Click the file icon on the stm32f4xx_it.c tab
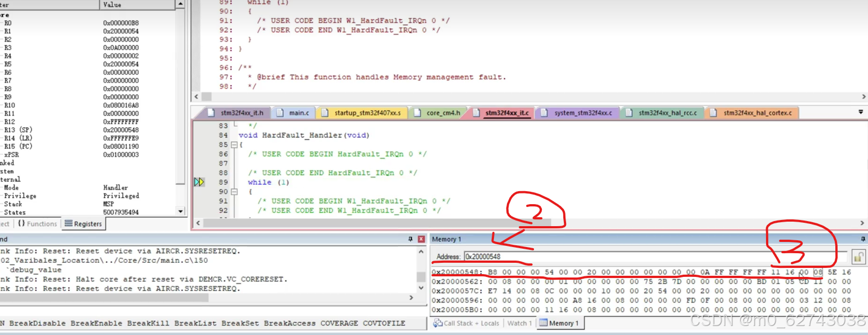This screenshot has width=868, height=335. point(477,112)
